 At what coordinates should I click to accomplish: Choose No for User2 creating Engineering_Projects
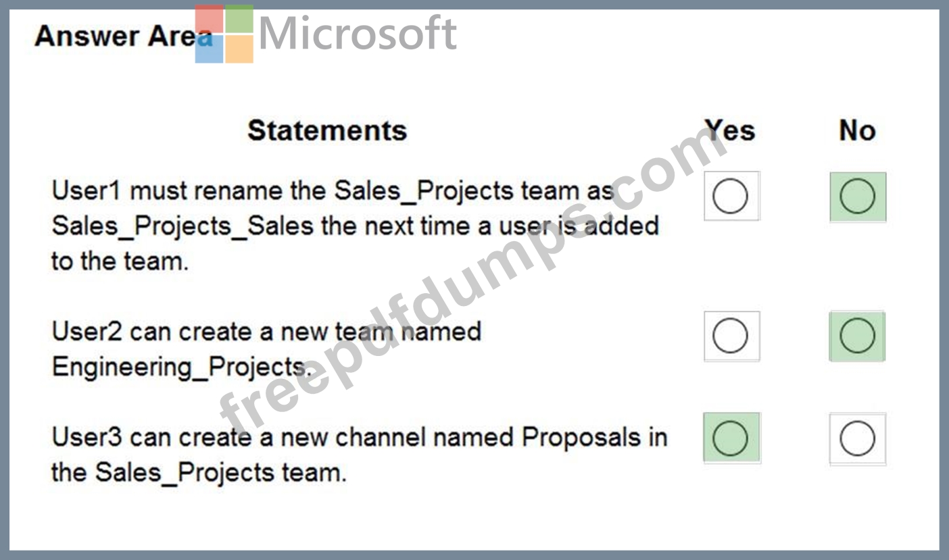857,336
